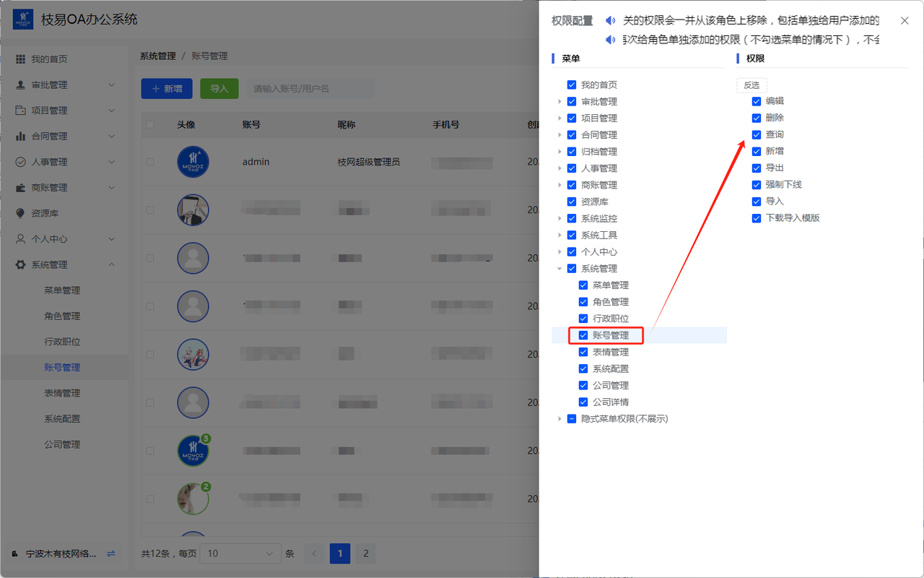The image size is (924, 578).
Task: Click the 资源库 bulb icon in sidebar
Action: [x=20, y=213]
